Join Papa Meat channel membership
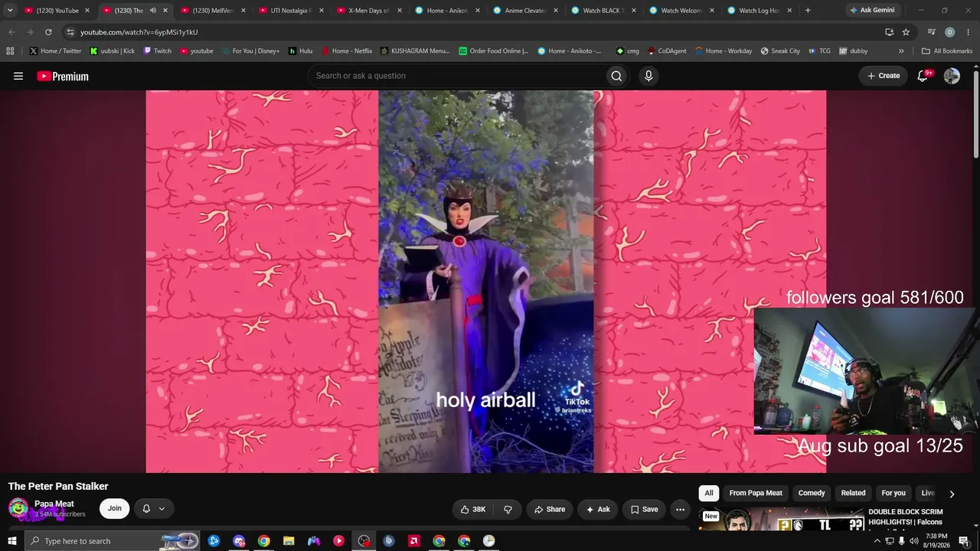This screenshot has width=980, height=551. click(x=114, y=509)
